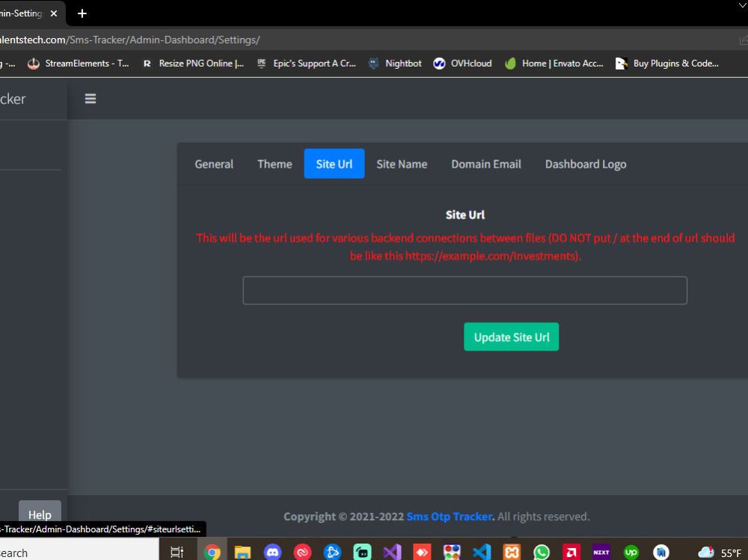The width and height of the screenshot is (748, 560).
Task: Open Adobe Creative Cloud from the taskbar
Action: pyautogui.click(x=302, y=553)
